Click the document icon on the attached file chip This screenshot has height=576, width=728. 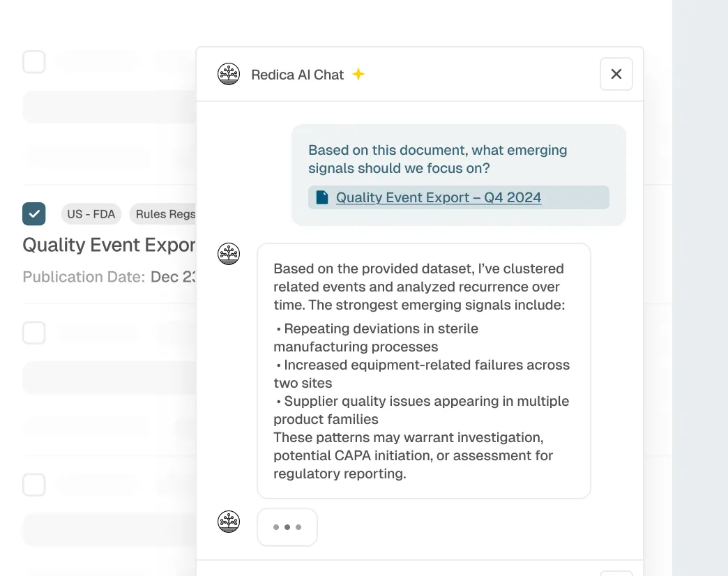(x=321, y=197)
